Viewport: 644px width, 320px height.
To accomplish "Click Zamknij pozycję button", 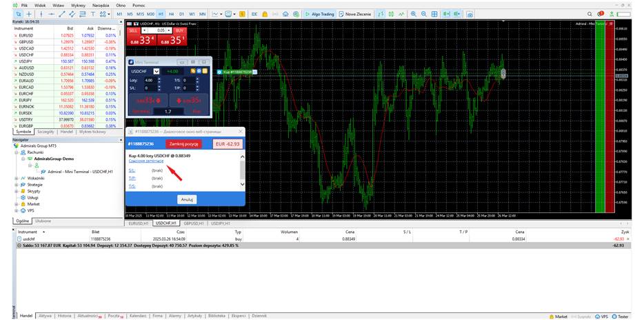I will [x=184, y=143].
